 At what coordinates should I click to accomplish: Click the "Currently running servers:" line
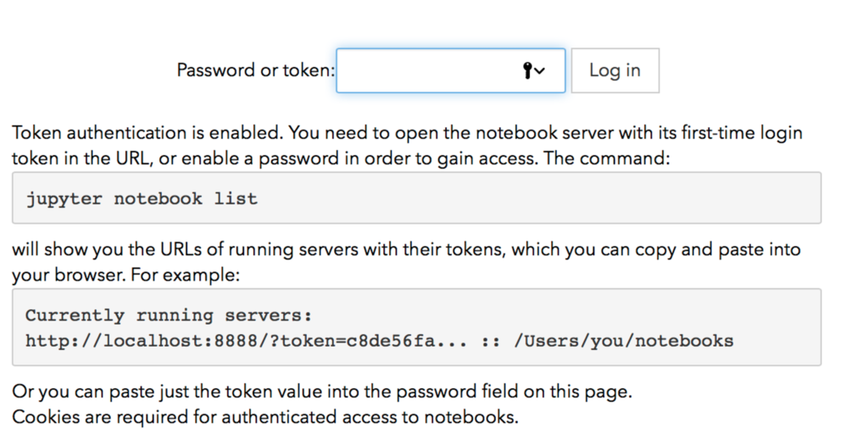[169, 315]
